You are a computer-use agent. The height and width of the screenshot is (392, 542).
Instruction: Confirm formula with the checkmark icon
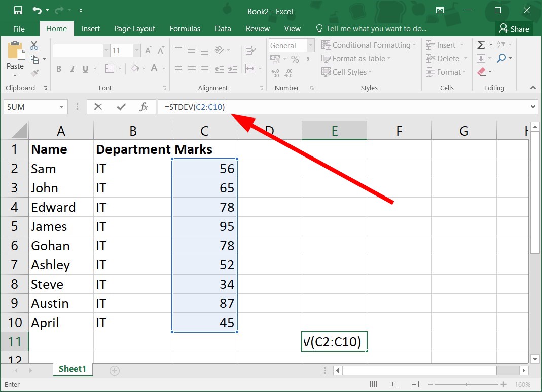(x=121, y=107)
